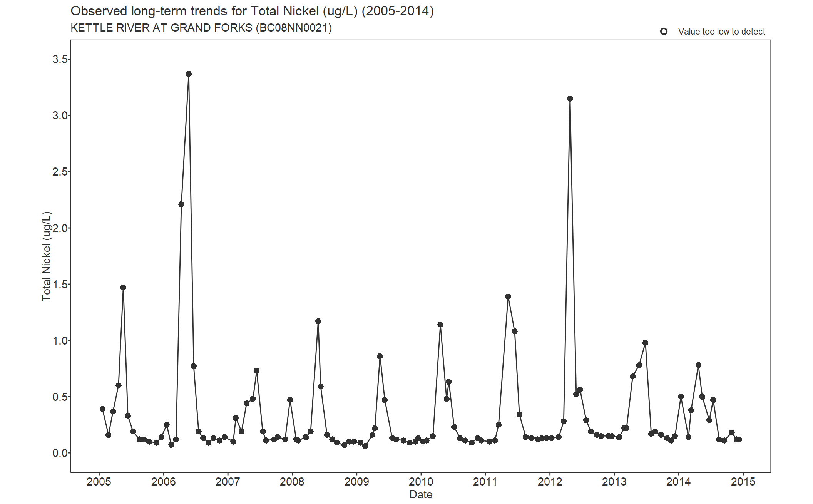
Task: Click the chart title about Total Nickel trends
Action: [252, 11]
